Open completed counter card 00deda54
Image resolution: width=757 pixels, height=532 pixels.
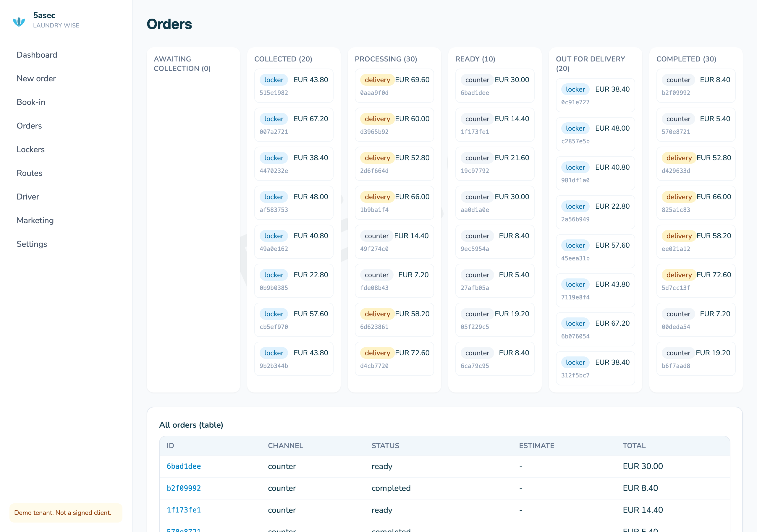[696, 320]
